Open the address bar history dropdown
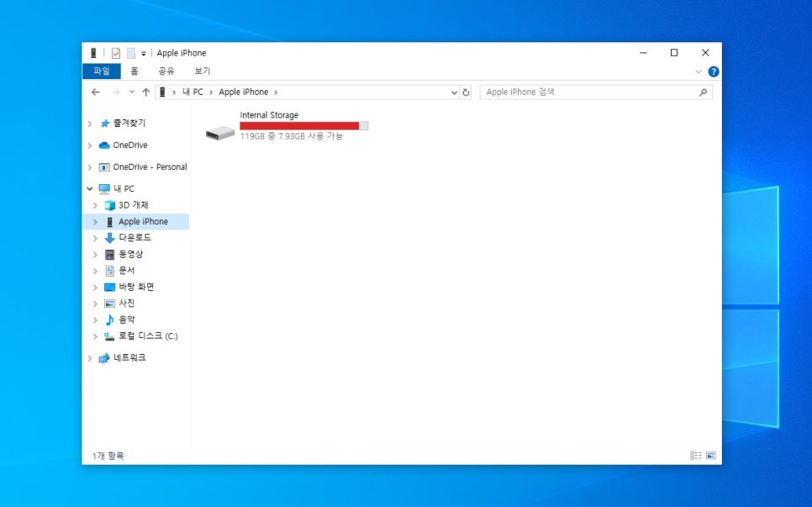This screenshot has width=812, height=507. tap(454, 92)
